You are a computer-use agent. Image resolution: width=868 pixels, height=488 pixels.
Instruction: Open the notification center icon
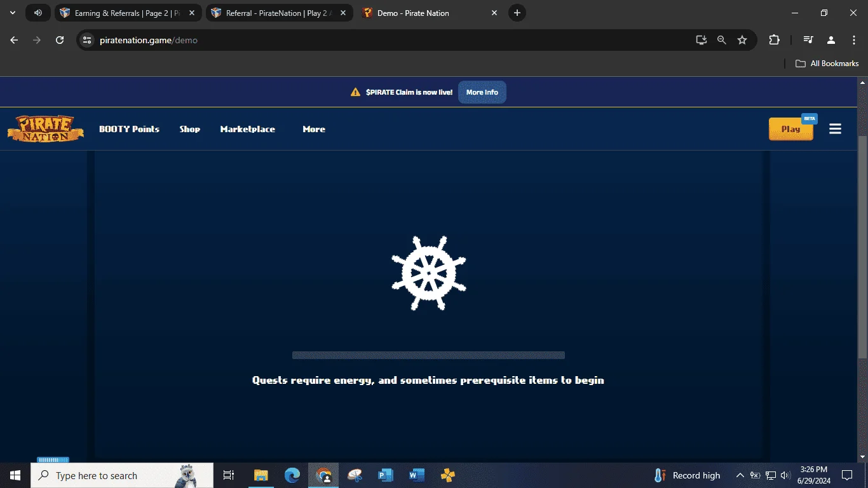847,475
